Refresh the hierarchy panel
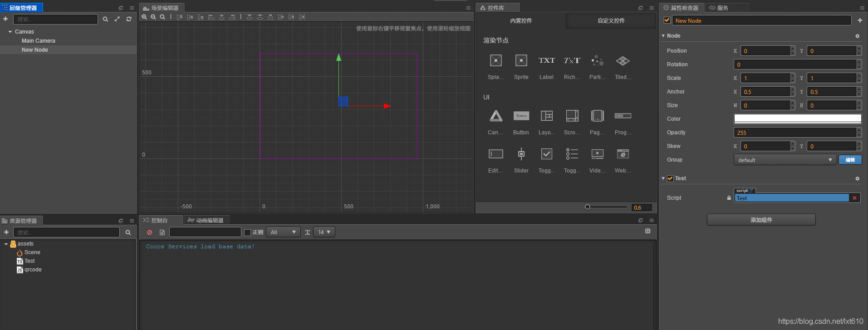This screenshot has height=330, width=868. 129,19
